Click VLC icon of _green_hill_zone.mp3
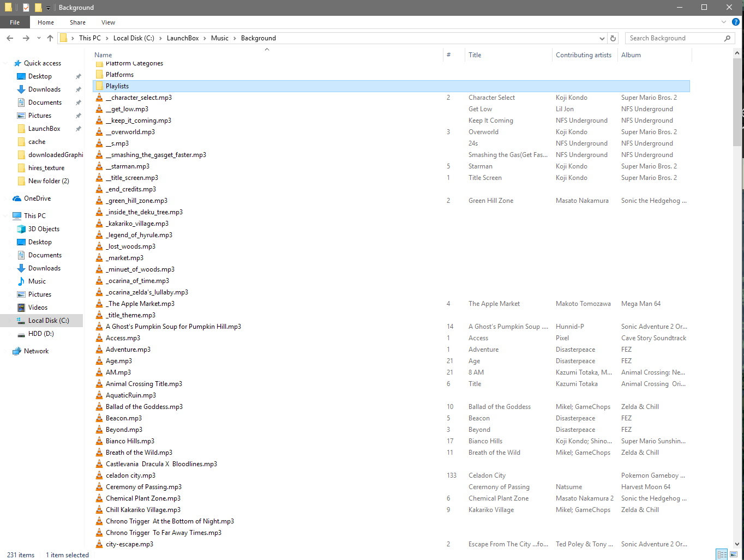Viewport: 744px width, 560px height. [x=99, y=201]
